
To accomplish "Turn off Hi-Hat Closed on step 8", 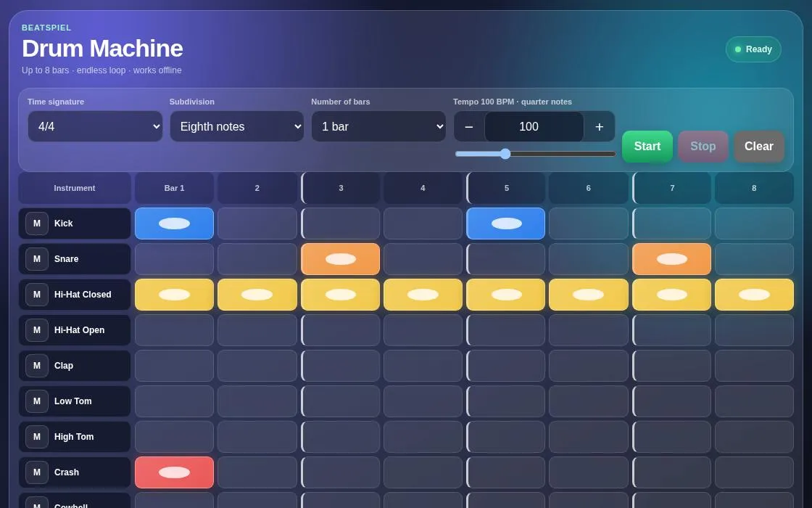I will click(754, 295).
